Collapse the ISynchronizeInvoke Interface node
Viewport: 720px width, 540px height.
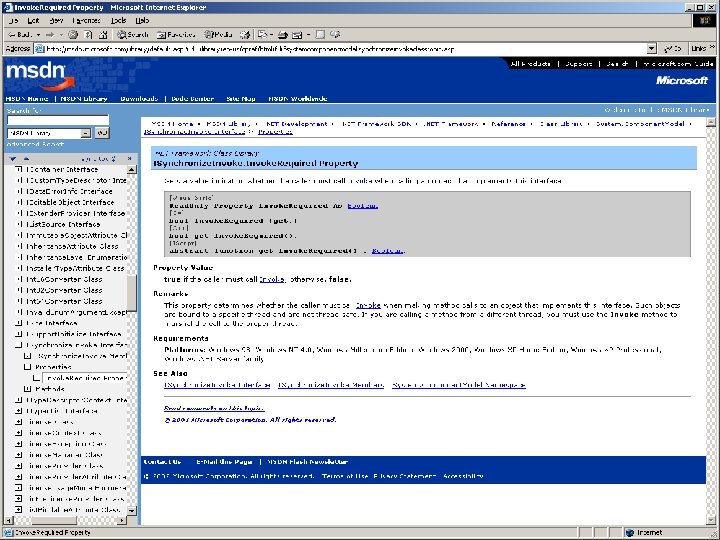pyautogui.click(x=18, y=345)
